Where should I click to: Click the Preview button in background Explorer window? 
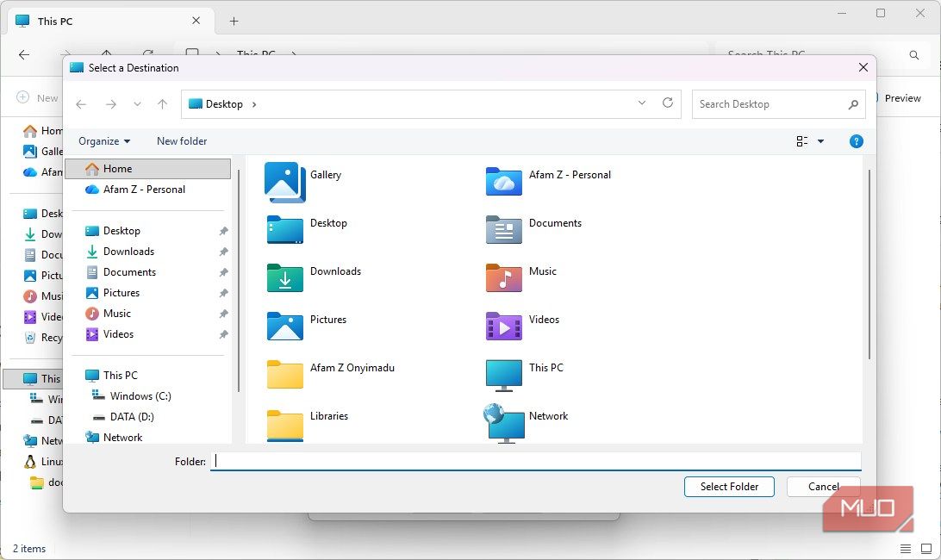902,98
